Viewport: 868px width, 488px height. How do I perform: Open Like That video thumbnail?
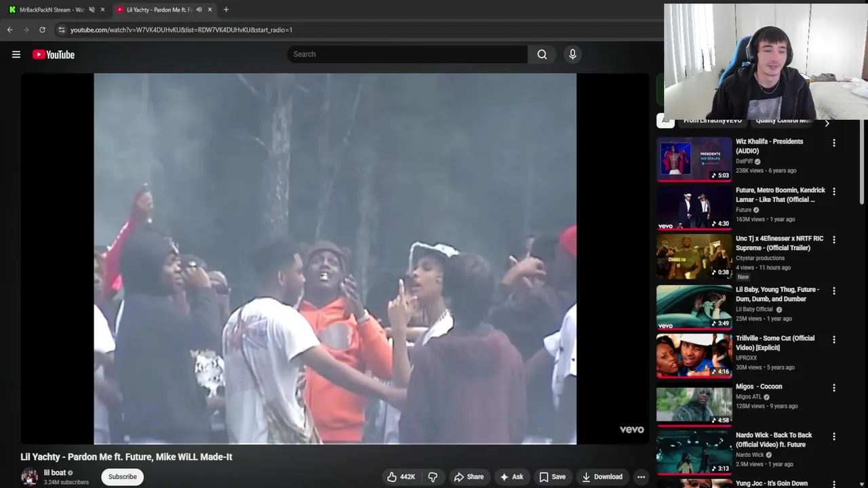[694, 208]
